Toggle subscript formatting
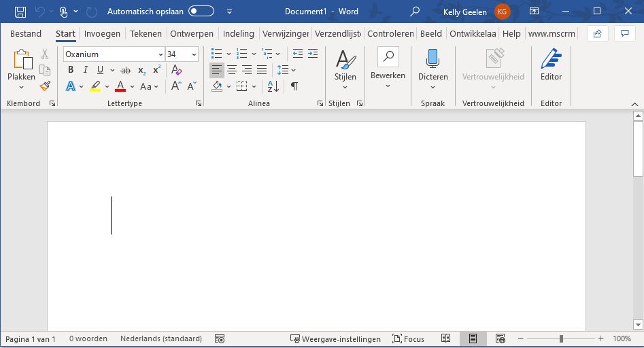The width and height of the screenshot is (644, 348). (x=141, y=70)
